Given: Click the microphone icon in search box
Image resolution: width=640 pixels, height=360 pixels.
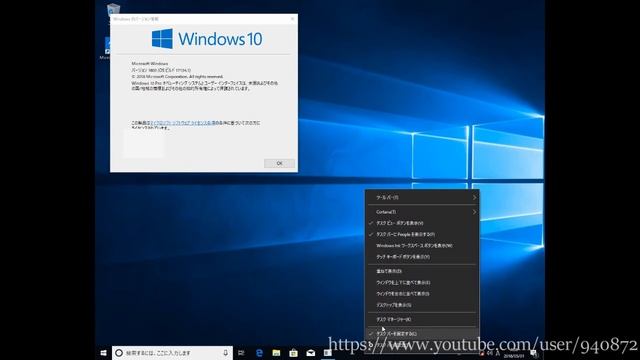Looking at the screenshot, I should [x=225, y=353].
